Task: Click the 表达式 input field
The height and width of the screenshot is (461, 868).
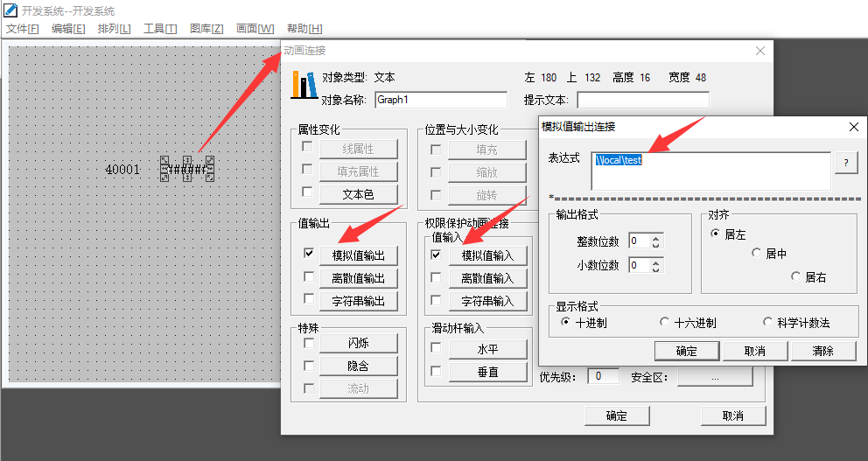Action: pos(709,170)
